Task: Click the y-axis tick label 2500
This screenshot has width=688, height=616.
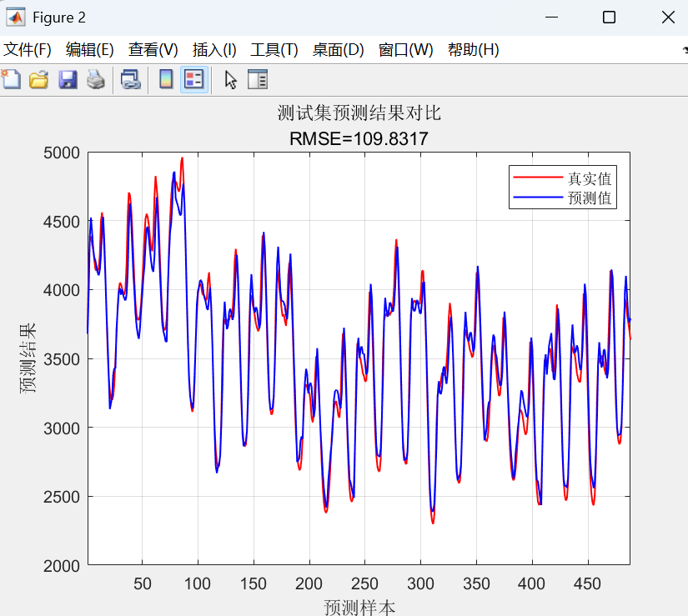Action: pyautogui.click(x=62, y=497)
